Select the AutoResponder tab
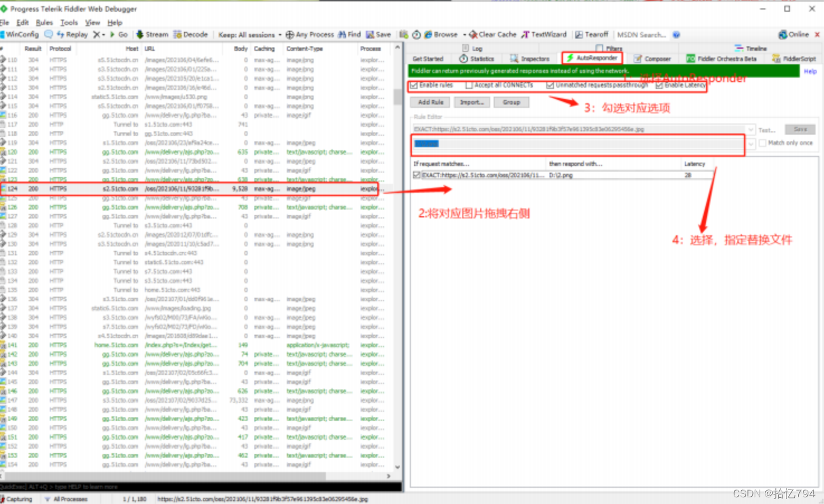Screen dimensions: 824x504 (x=592, y=58)
